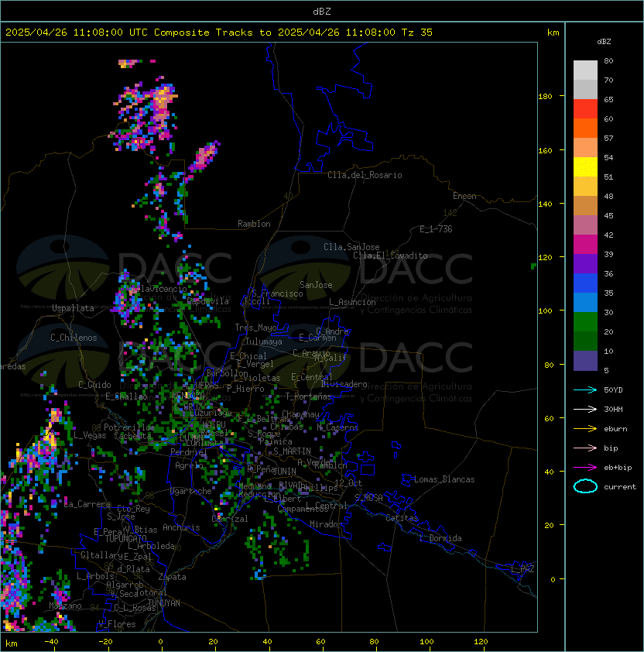
Task: Select the 'Divisadero' map label
Action: click(344, 384)
